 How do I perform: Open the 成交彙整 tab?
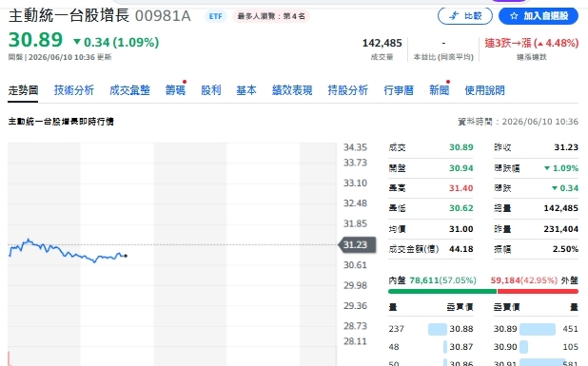pyautogui.click(x=129, y=90)
